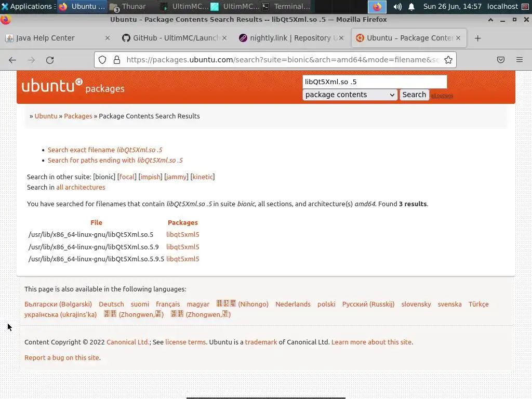Open the package contents dropdown
532x399 pixels.
(350, 95)
